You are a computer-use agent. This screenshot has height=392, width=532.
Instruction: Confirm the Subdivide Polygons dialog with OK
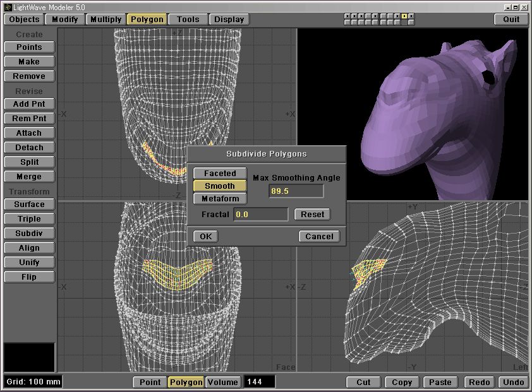pos(205,236)
